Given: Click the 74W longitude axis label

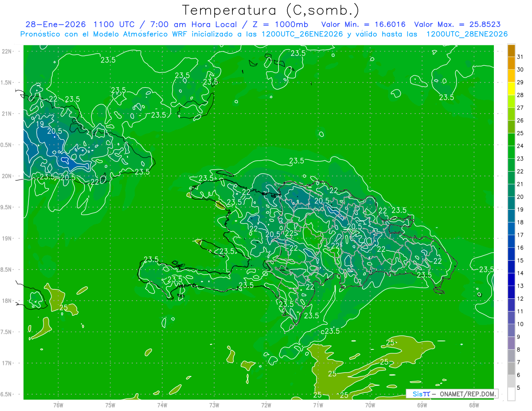Looking at the screenshot, I should coord(162,405).
